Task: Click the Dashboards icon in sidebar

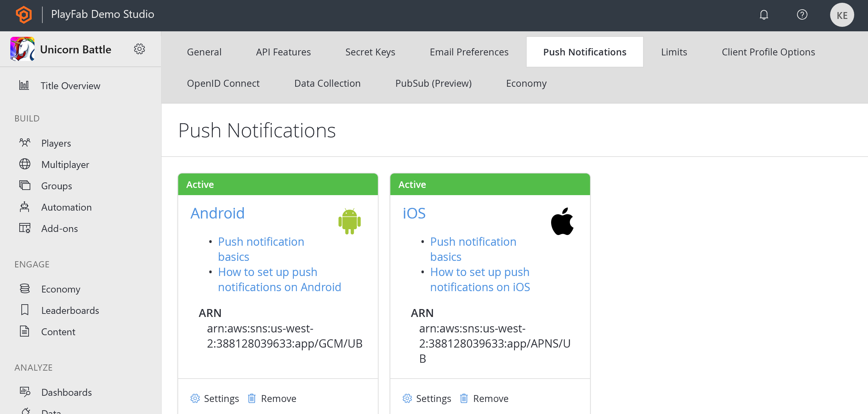Action: tap(25, 392)
